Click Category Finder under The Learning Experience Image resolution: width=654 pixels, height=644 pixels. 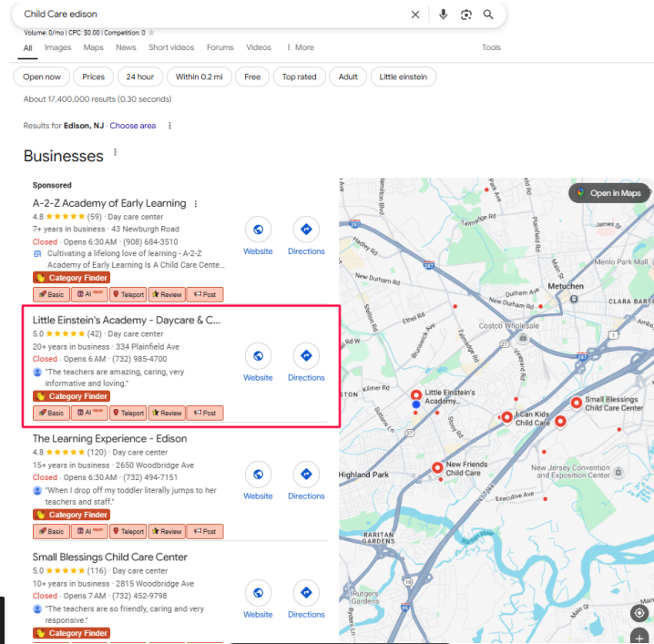point(71,515)
